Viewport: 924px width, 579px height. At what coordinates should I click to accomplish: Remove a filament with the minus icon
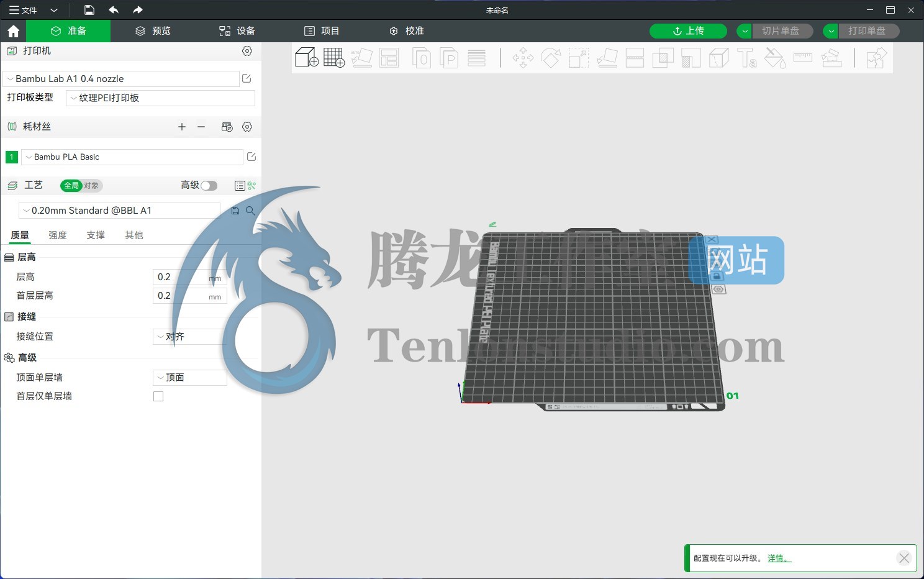[x=201, y=127]
